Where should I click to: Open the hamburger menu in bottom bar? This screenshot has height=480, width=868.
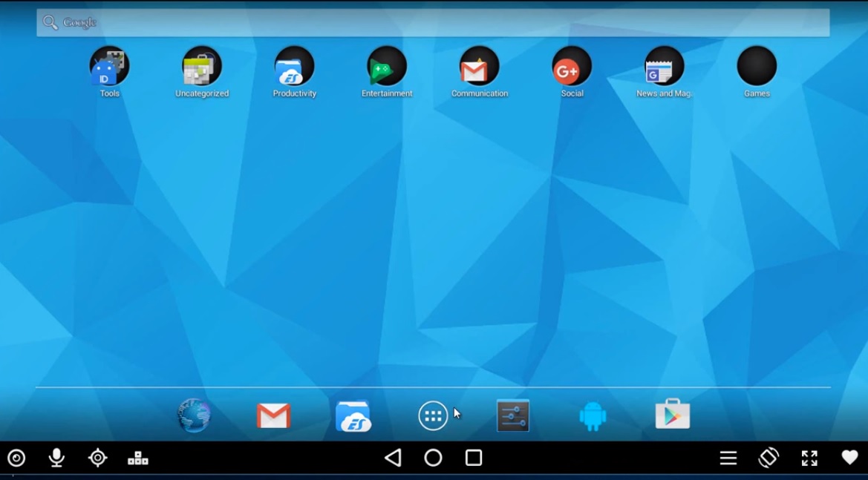[728, 458]
